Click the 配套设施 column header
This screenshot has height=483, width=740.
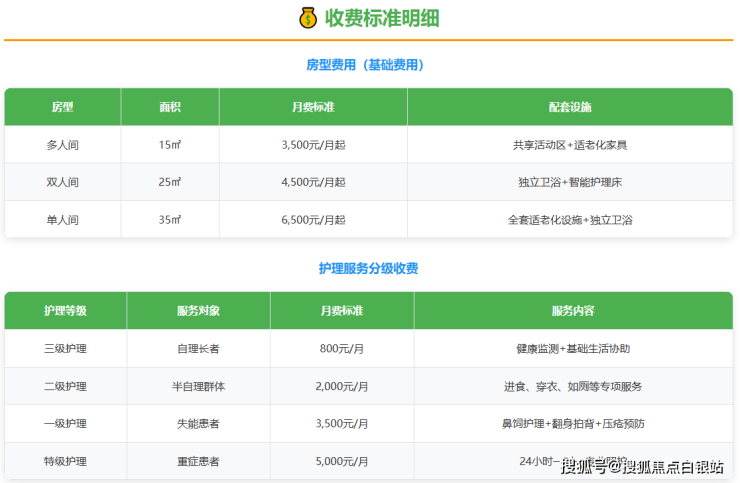(570, 107)
